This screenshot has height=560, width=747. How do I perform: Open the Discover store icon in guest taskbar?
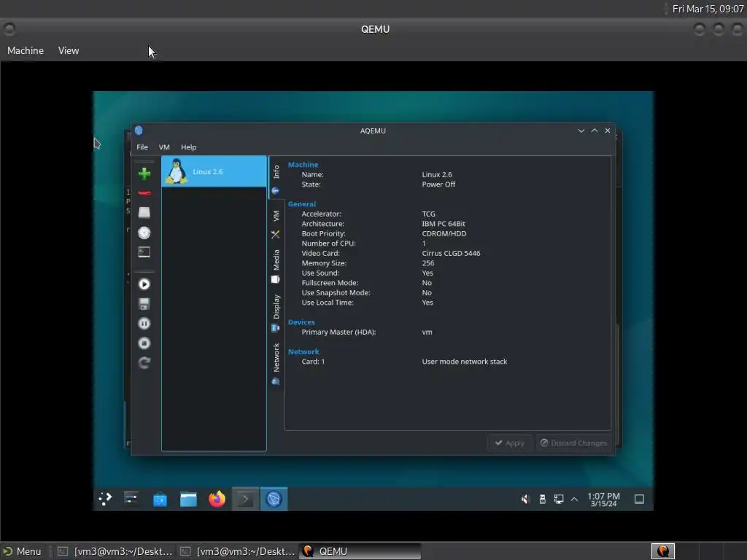160,499
